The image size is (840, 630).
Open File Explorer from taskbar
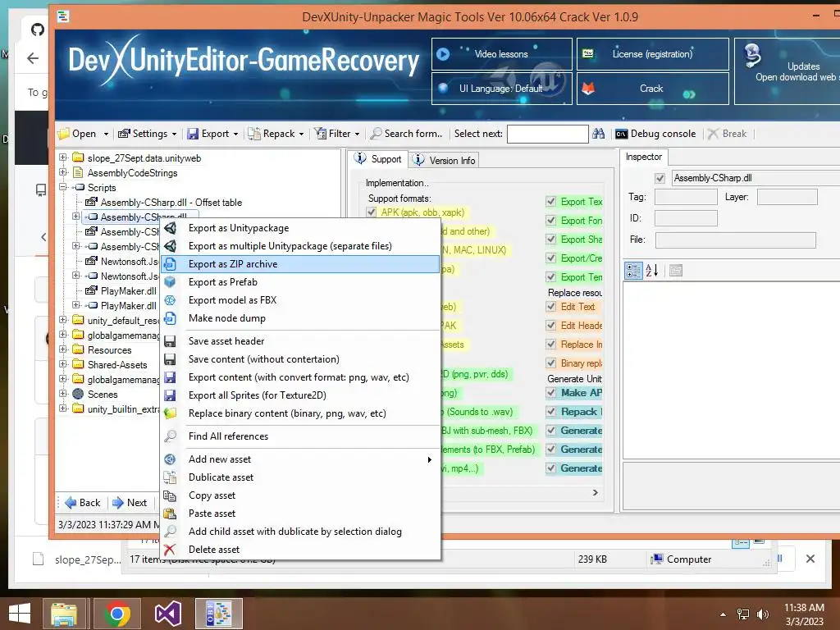coord(64,614)
